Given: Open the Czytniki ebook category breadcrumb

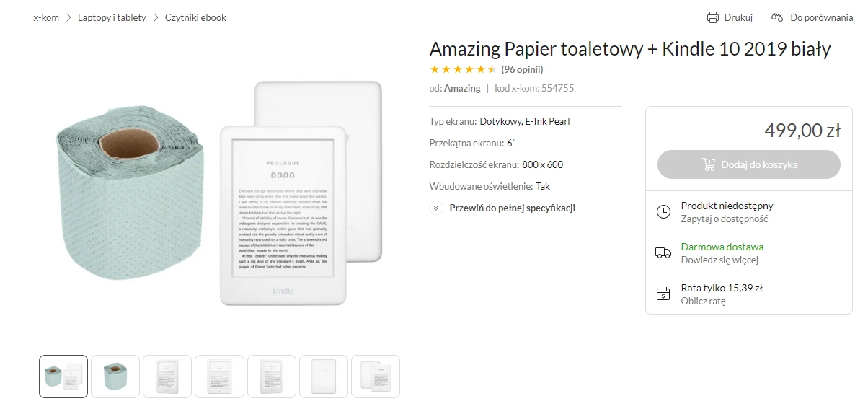Looking at the screenshot, I should click(195, 17).
